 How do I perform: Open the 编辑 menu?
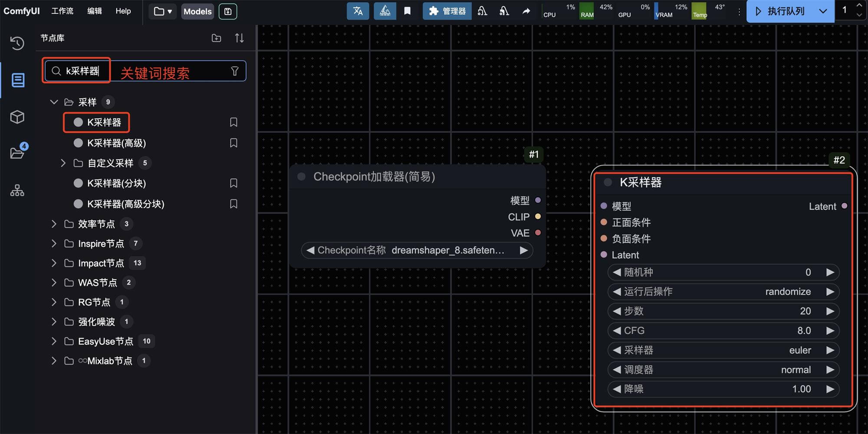pos(94,11)
